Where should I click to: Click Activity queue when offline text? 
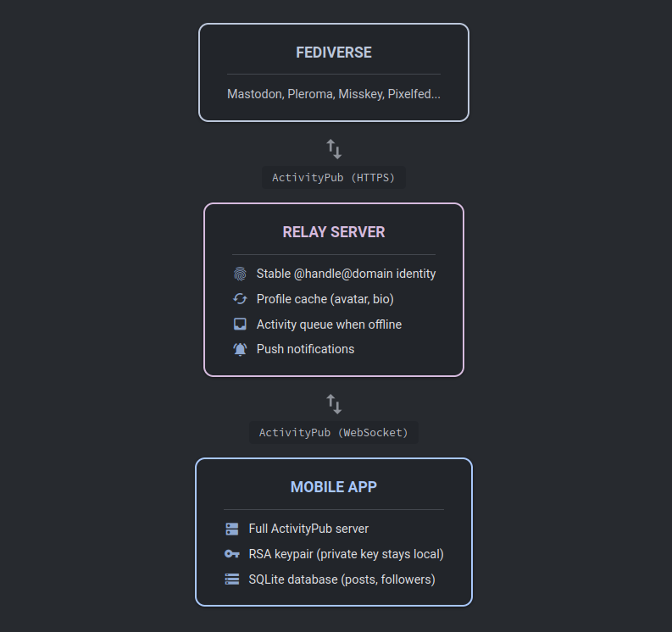(329, 324)
